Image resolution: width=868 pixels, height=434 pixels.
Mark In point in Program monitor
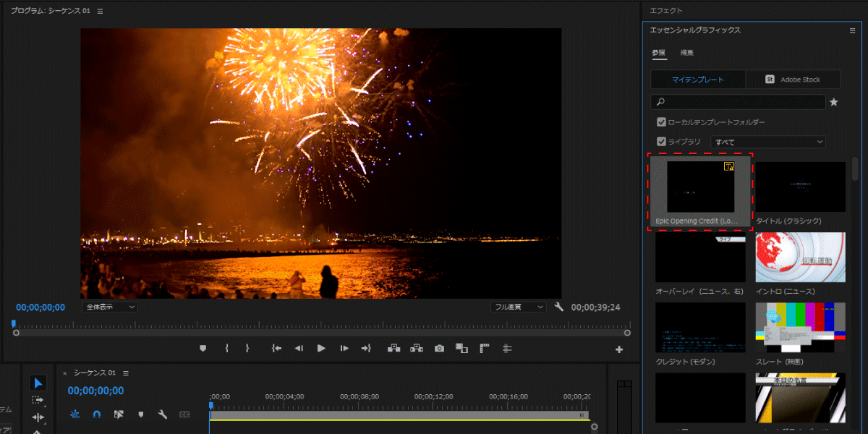[227, 348]
